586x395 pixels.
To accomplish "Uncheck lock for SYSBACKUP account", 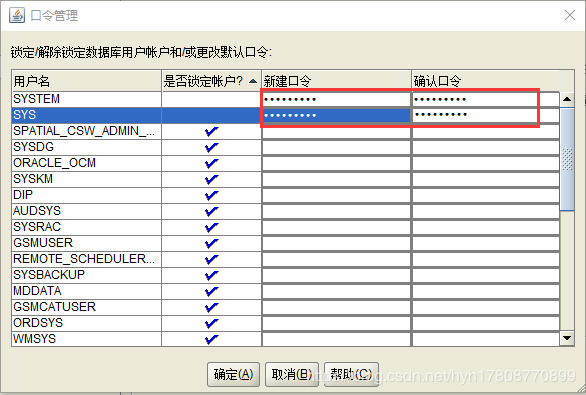I will click(212, 275).
